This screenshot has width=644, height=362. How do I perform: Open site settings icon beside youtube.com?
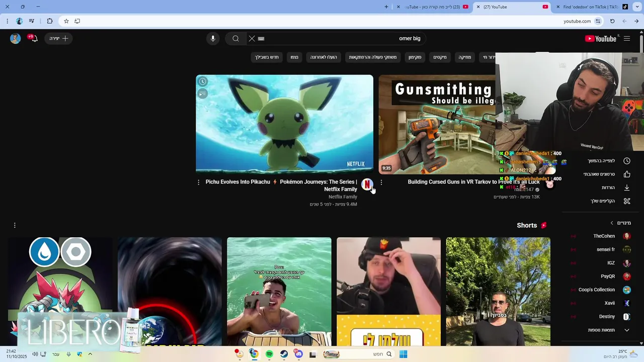pos(598,21)
